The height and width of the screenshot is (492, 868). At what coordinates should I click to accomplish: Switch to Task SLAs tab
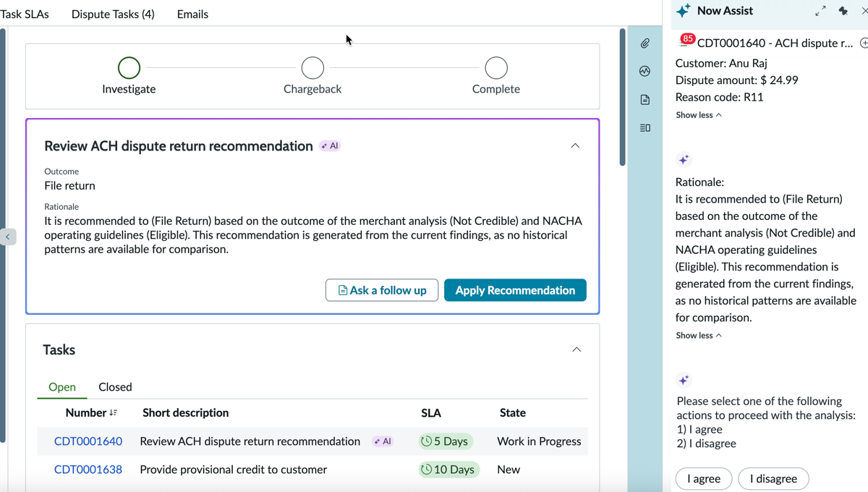25,14
